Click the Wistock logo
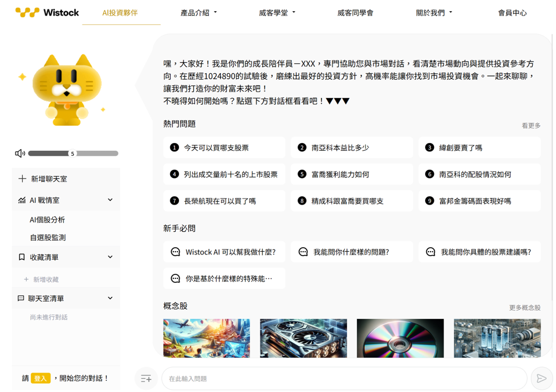Image resolution: width=556 pixels, height=392 pixels. [47, 12]
